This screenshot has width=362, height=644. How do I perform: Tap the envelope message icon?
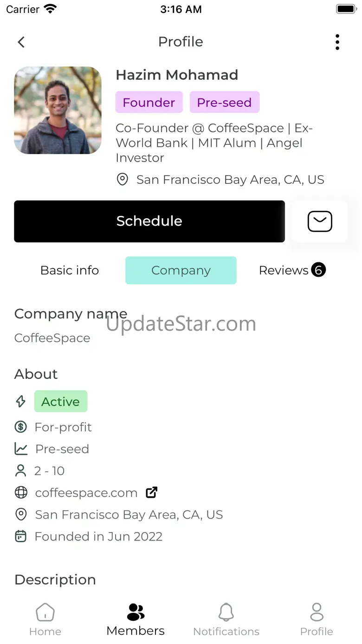(320, 221)
